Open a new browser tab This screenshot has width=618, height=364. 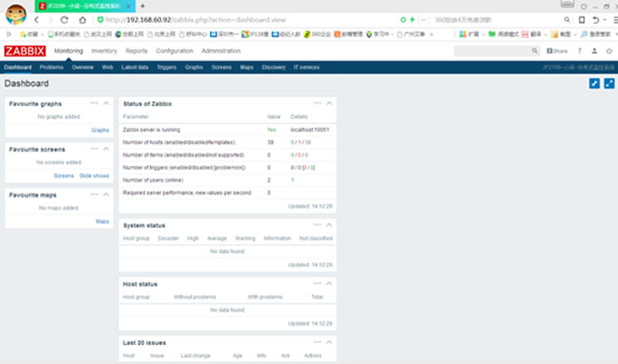[x=143, y=6]
